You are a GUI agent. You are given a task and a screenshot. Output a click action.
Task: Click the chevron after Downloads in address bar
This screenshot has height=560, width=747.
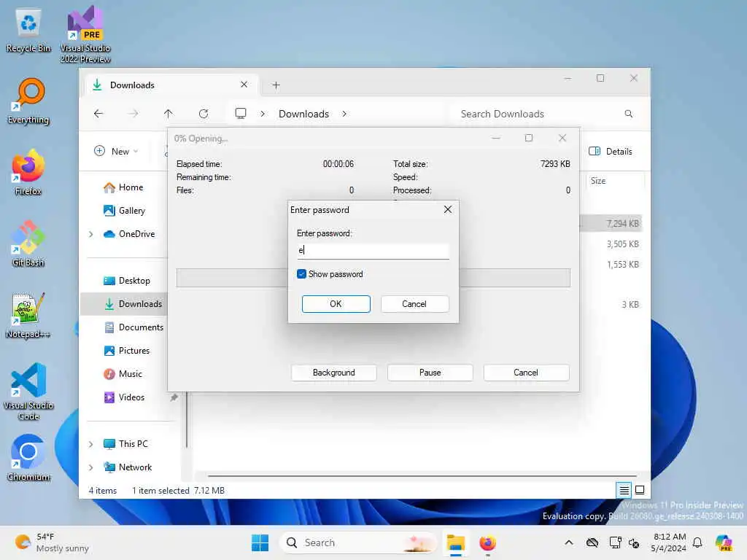click(344, 114)
